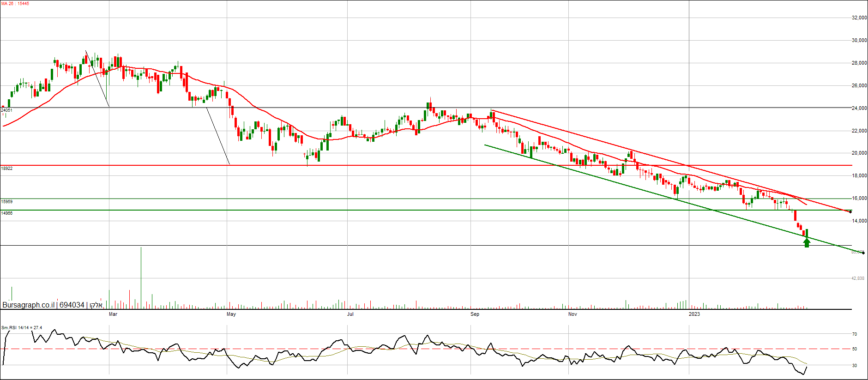This screenshot has width=868, height=380.
Task: Click the 42,838 volume axis label
Action: click(858, 278)
